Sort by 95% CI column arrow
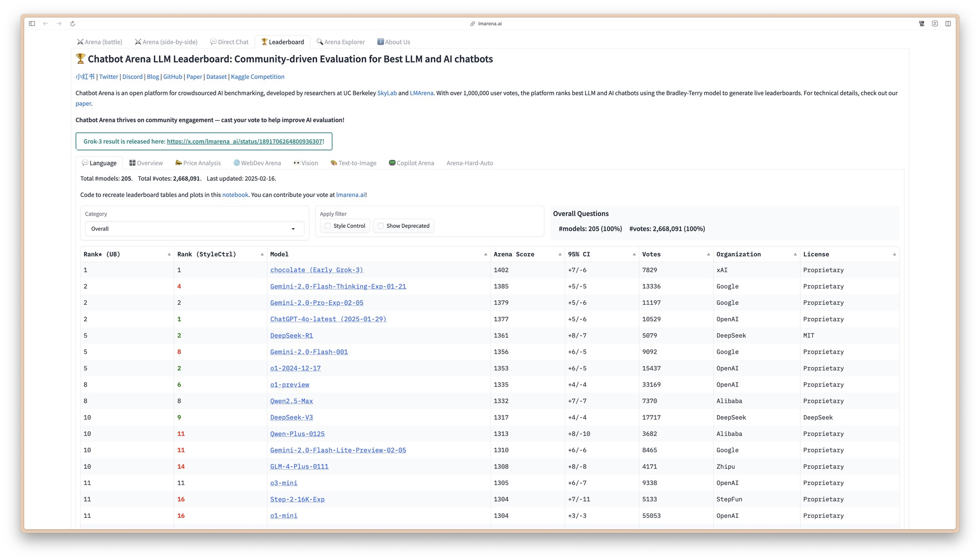The image size is (980, 560). (x=634, y=254)
